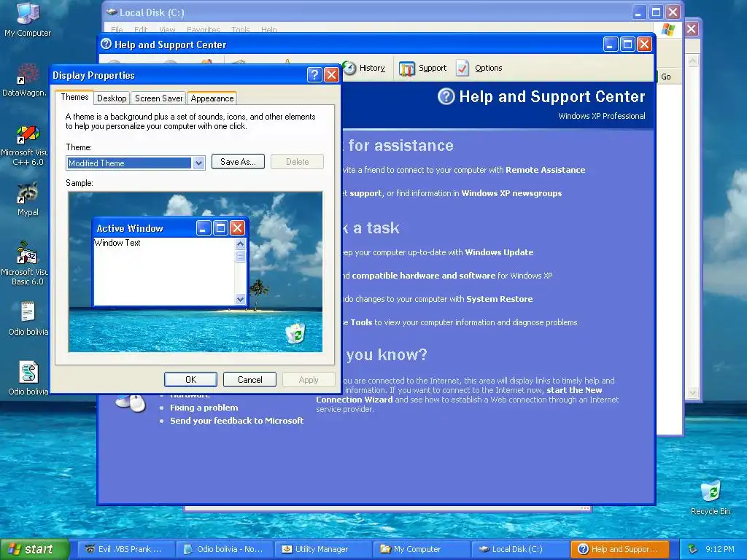Viewport: 747px width, 560px height.
Task: Click the Windows flag logo in Local Disk window
Action: click(668, 29)
